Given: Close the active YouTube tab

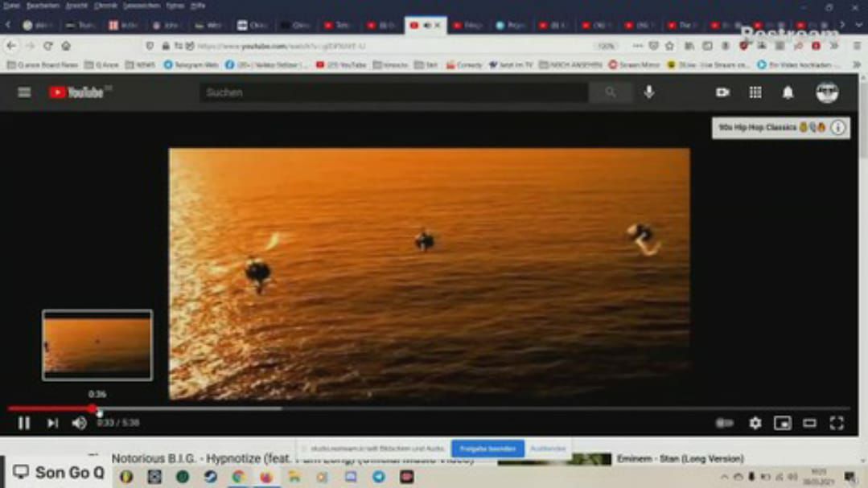Looking at the screenshot, I should (x=438, y=26).
